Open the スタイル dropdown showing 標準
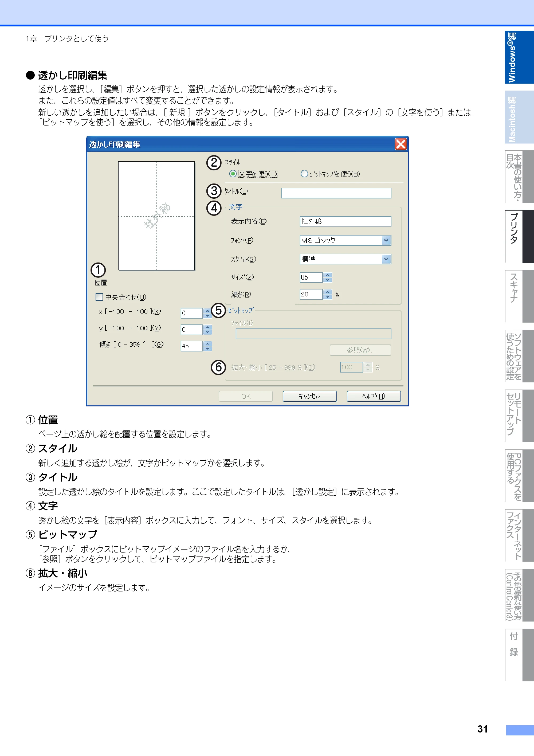The height and width of the screenshot is (756, 534). pos(386,259)
